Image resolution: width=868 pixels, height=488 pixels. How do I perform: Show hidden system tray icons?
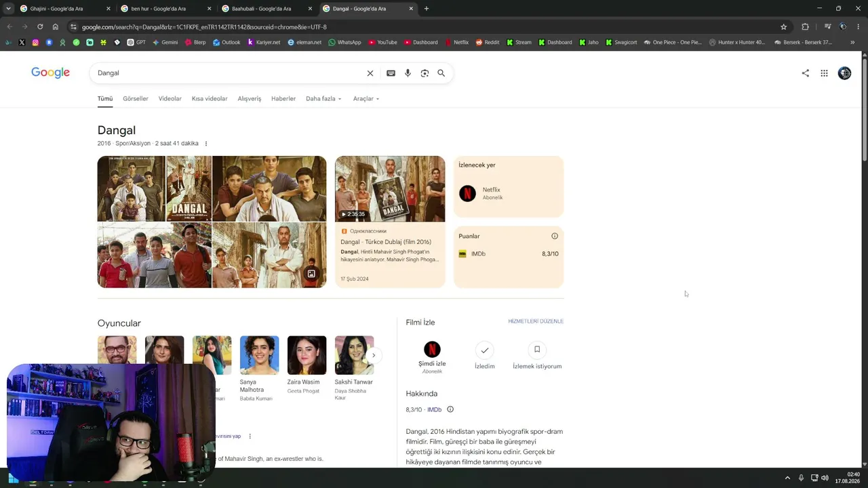tap(787, 478)
